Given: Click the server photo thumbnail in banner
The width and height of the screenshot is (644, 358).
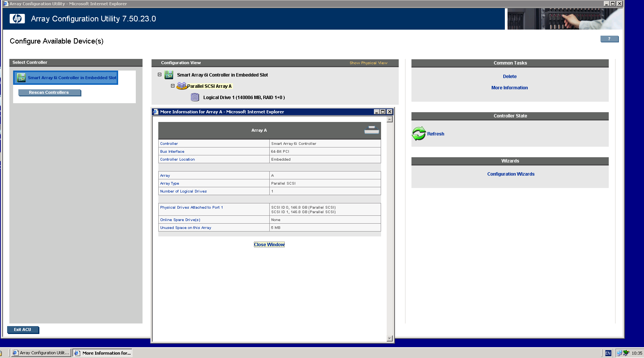Looking at the screenshot, I should coord(564,19).
